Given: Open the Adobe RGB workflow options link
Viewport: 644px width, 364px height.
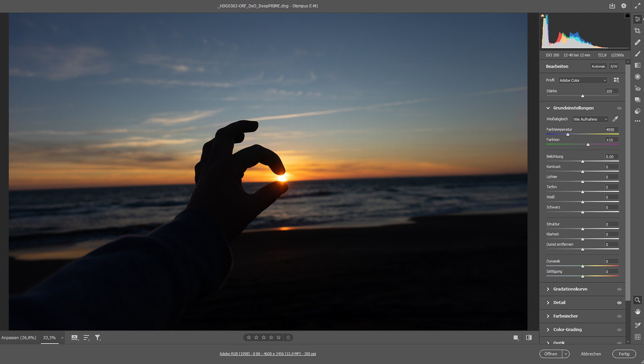Looking at the screenshot, I should click(x=268, y=354).
